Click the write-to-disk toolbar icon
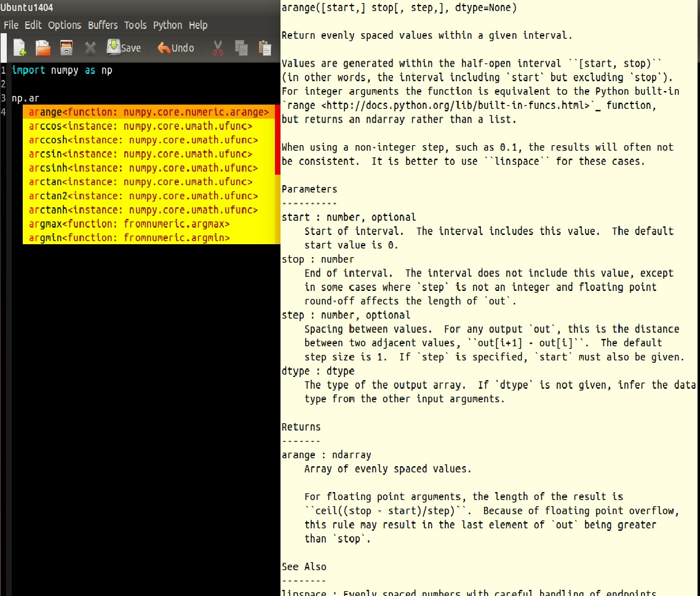This screenshot has height=596, width=700. coord(66,47)
